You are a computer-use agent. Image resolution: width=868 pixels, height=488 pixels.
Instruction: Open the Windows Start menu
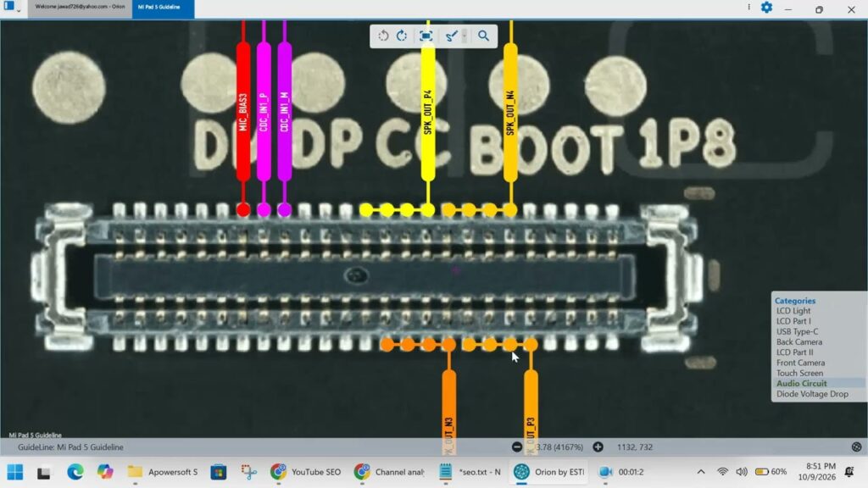coord(15,472)
